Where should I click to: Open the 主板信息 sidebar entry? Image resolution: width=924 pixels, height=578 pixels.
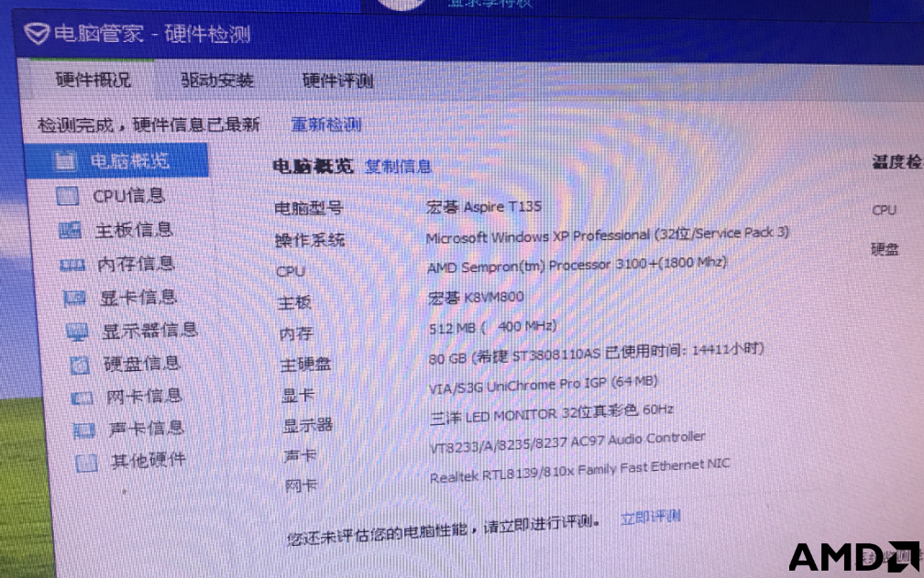point(135,230)
